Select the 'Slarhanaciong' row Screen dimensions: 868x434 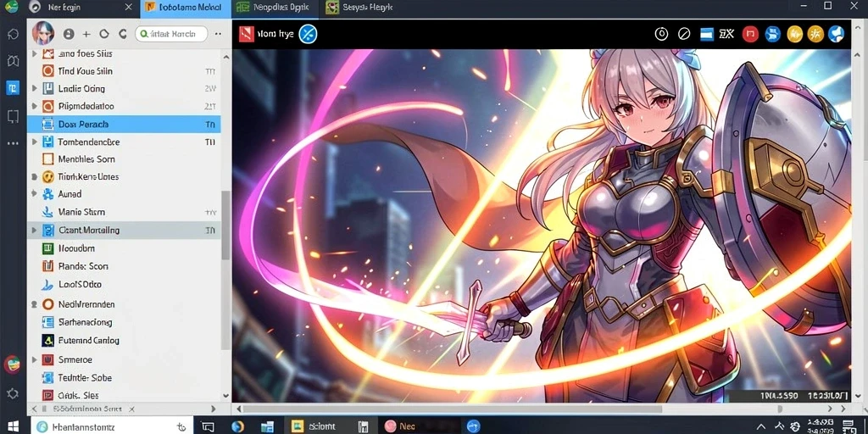124,322
